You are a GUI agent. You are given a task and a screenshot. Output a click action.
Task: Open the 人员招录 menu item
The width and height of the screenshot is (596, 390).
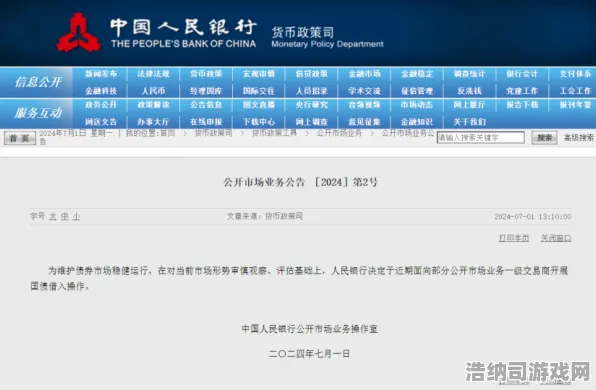coord(312,91)
